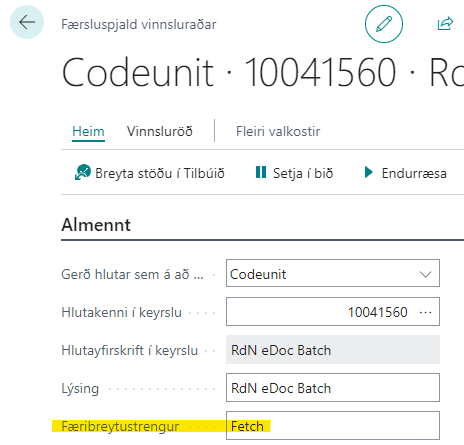The width and height of the screenshot is (464, 445).
Task: Open the share icon
Action: [x=445, y=24]
